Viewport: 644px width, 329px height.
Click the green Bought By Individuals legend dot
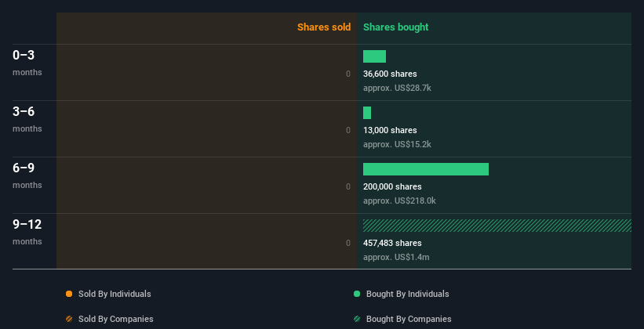357,294
